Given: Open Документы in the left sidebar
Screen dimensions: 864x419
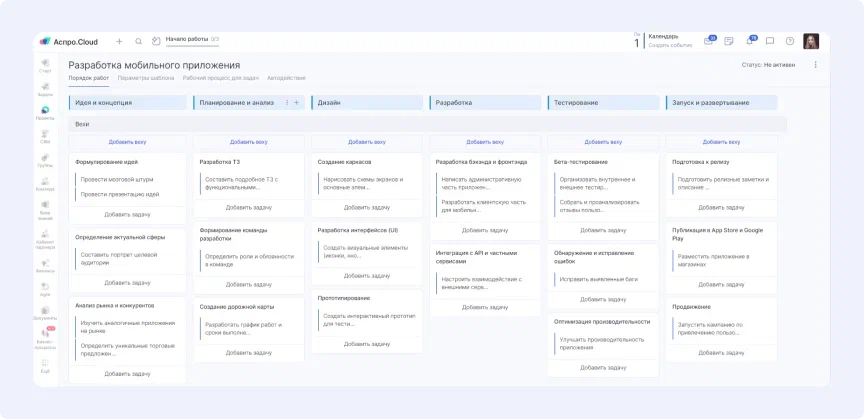Looking at the screenshot, I should tap(45, 313).
